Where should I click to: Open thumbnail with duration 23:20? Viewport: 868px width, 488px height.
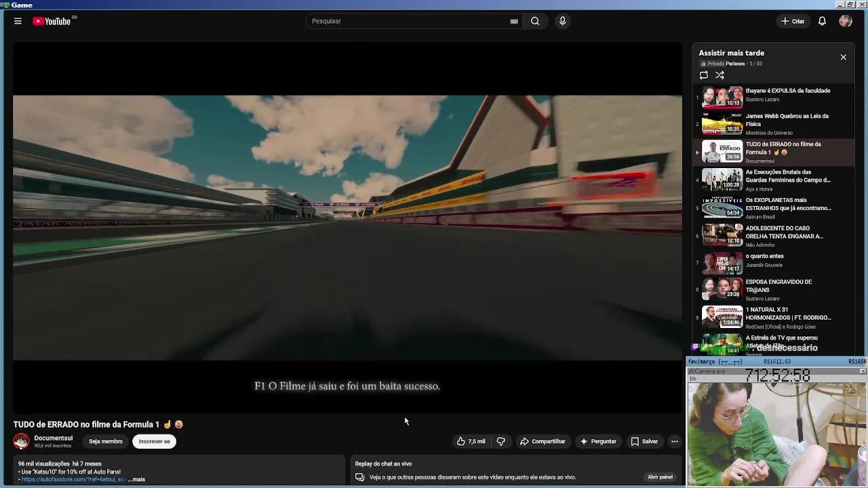pyautogui.click(x=722, y=289)
